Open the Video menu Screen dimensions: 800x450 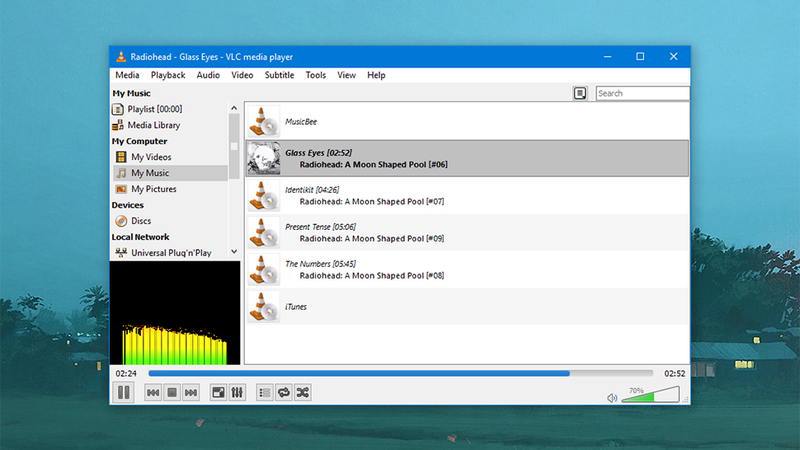coord(242,75)
